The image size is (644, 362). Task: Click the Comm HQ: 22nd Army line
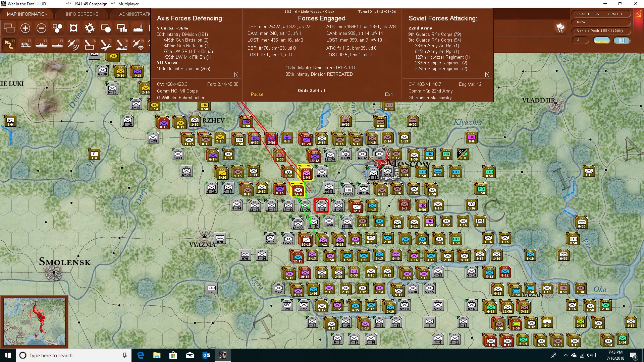[430, 91]
